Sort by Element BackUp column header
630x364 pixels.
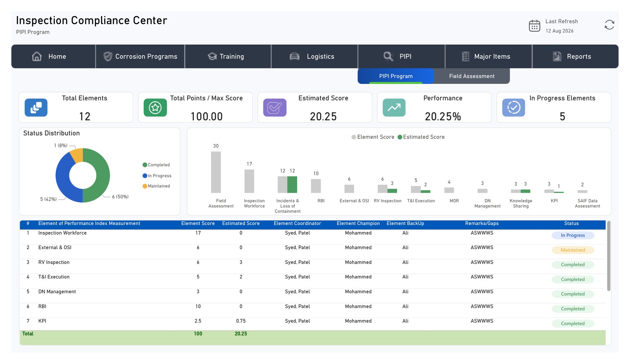point(405,224)
